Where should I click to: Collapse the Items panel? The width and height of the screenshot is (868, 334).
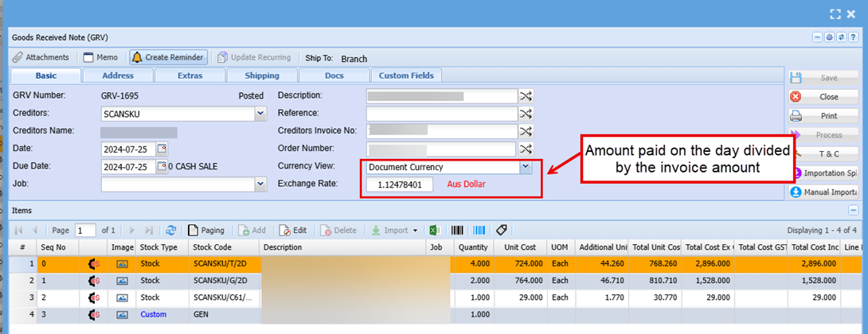pos(853,211)
